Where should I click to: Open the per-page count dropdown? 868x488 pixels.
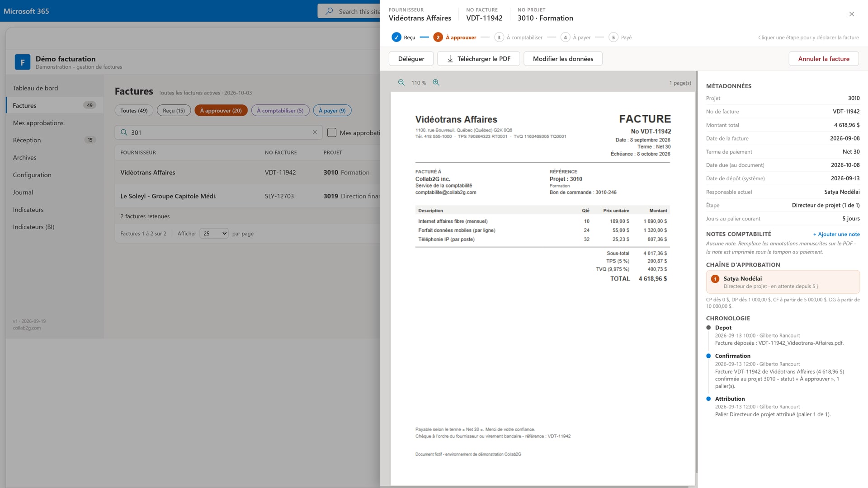click(x=214, y=234)
